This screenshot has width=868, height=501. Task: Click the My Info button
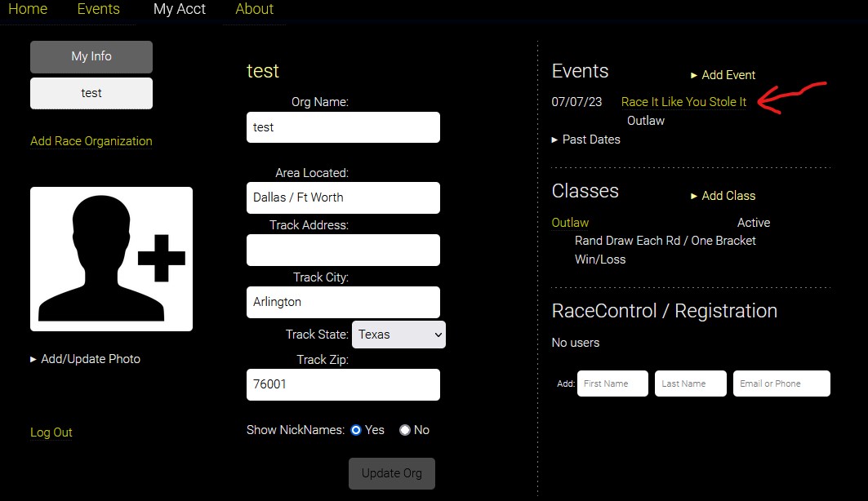click(x=91, y=57)
